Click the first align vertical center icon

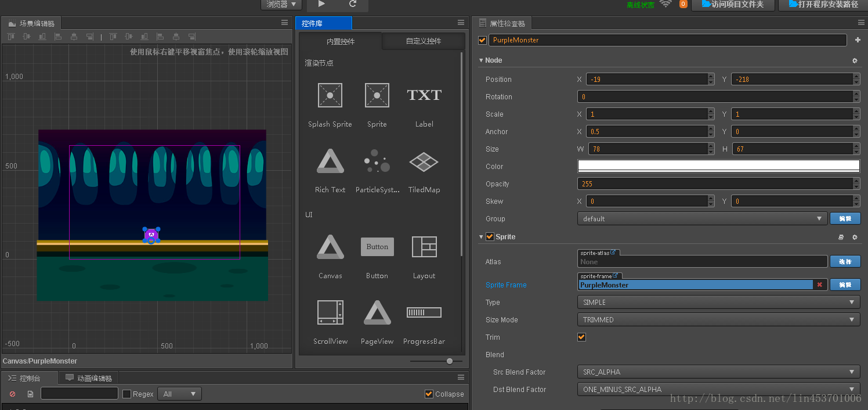(26, 37)
